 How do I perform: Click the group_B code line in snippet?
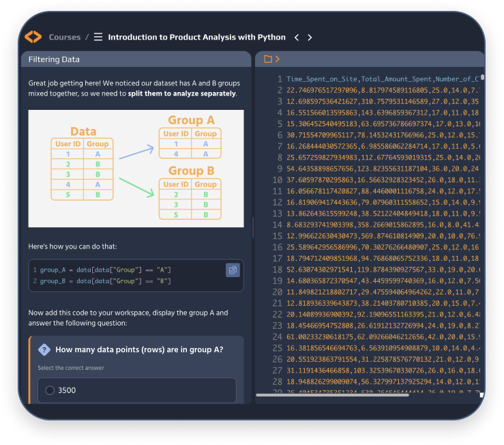pyautogui.click(x=106, y=281)
